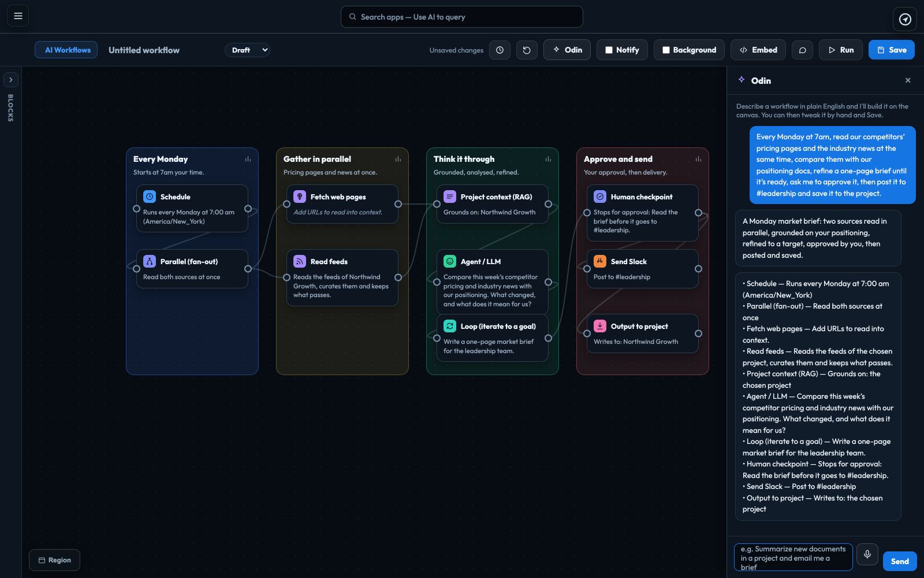The width and height of the screenshot is (924, 578).
Task: Select the Loop (iterate to a goal) icon
Action: [x=450, y=326]
